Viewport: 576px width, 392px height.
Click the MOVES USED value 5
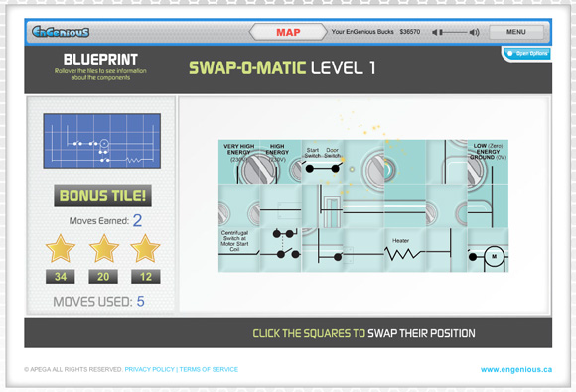140,302
